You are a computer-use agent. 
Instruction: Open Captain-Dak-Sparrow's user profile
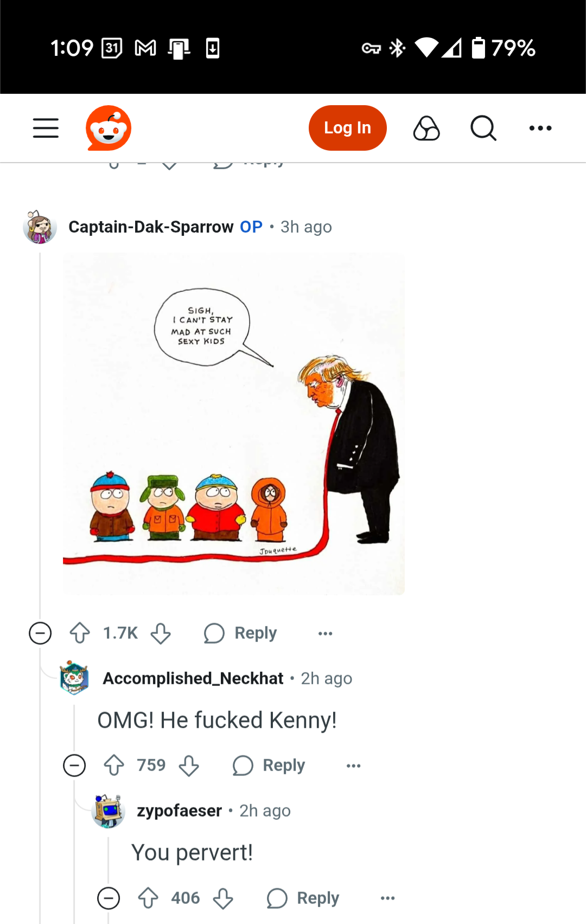point(151,227)
